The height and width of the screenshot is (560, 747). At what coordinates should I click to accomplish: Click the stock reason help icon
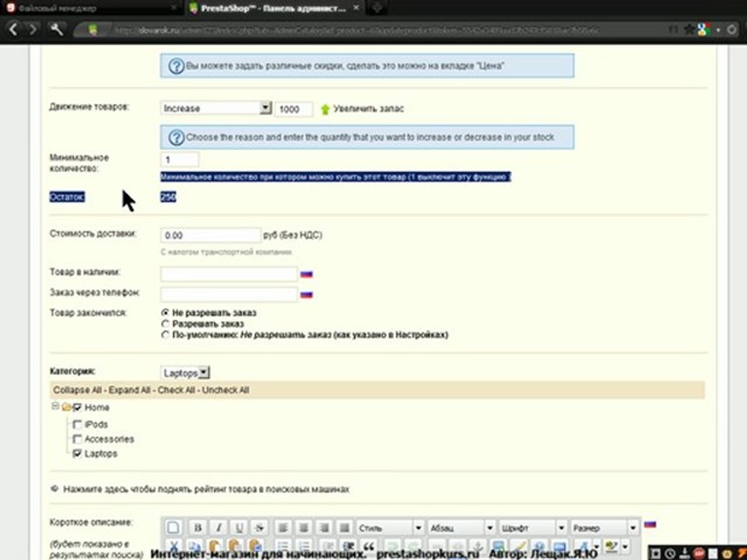pos(177,138)
